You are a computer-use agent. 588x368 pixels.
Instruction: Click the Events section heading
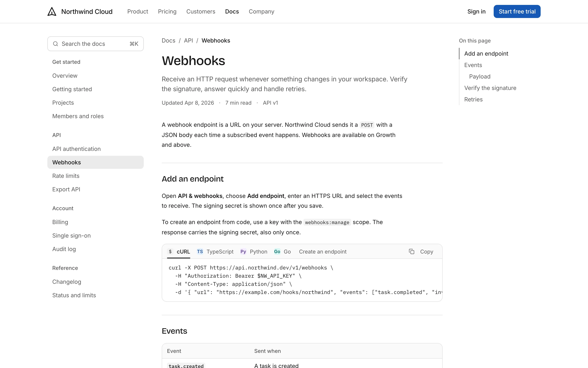pyautogui.click(x=174, y=331)
